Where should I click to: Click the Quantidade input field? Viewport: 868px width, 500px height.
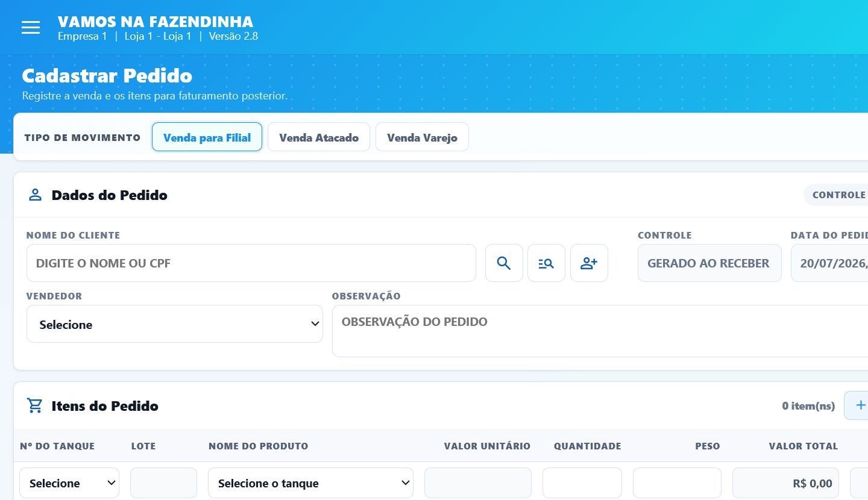tap(582, 483)
